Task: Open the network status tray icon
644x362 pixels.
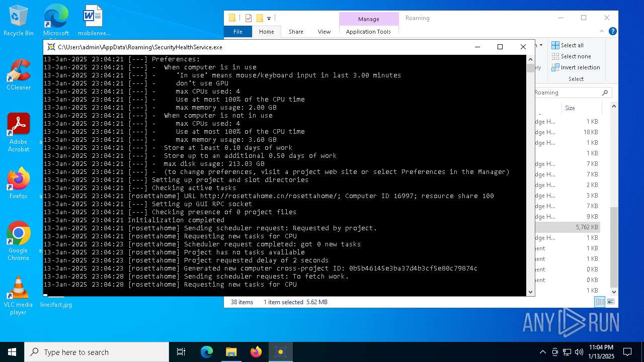Action: pos(567,352)
